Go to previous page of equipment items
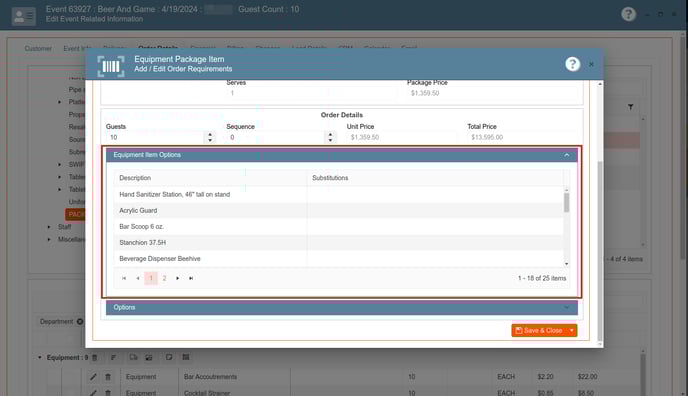The width and height of the screenshot is (688, 396). (138, 278)
